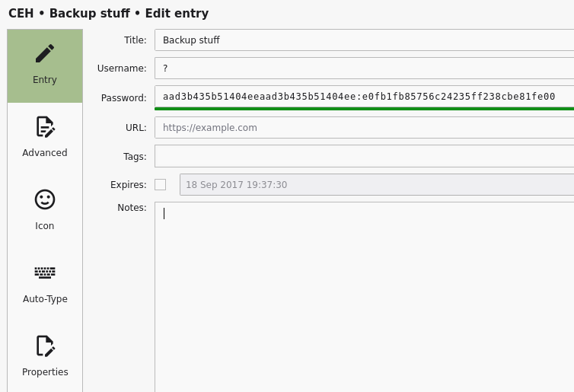Image resolution: width=574 pixels, height=392 pixels.
Task: Open the Properties file icon
Action: click(x=45, y=346)
